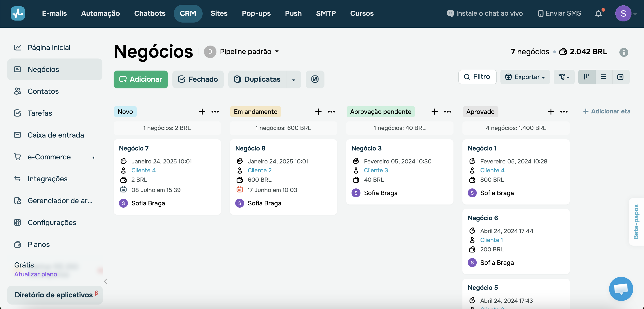Screen dimensions: 644x309
Task: Open the Página inicial sidebar item
Action: (x=55, y=47)
